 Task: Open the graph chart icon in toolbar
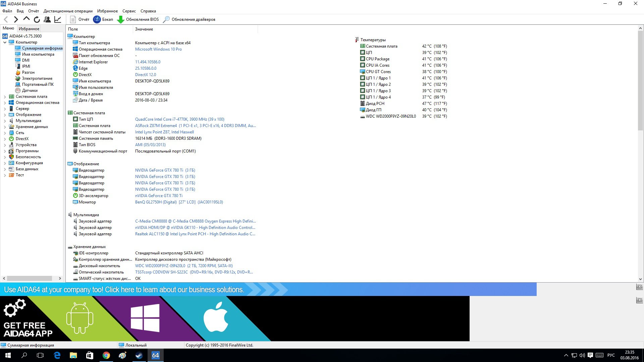58,19
